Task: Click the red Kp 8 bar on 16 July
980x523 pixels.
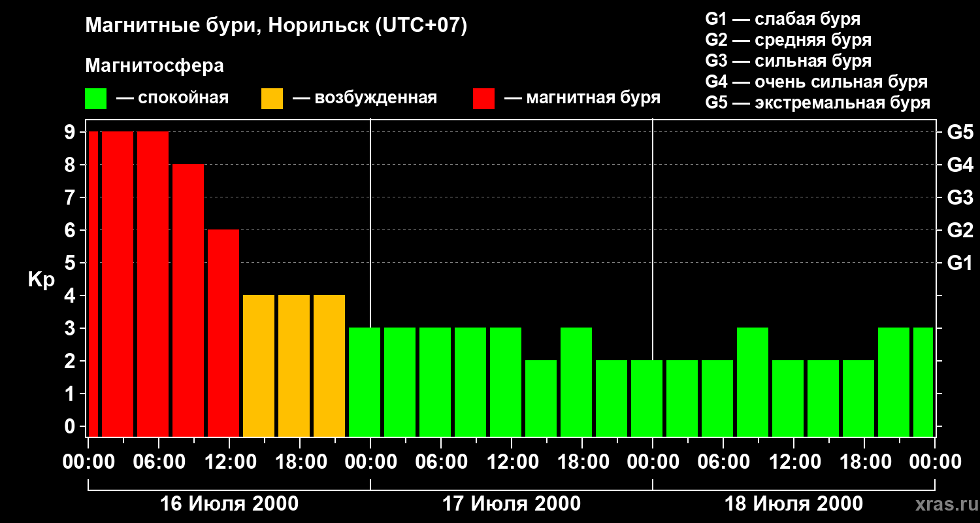Action: tap(188, 300)
